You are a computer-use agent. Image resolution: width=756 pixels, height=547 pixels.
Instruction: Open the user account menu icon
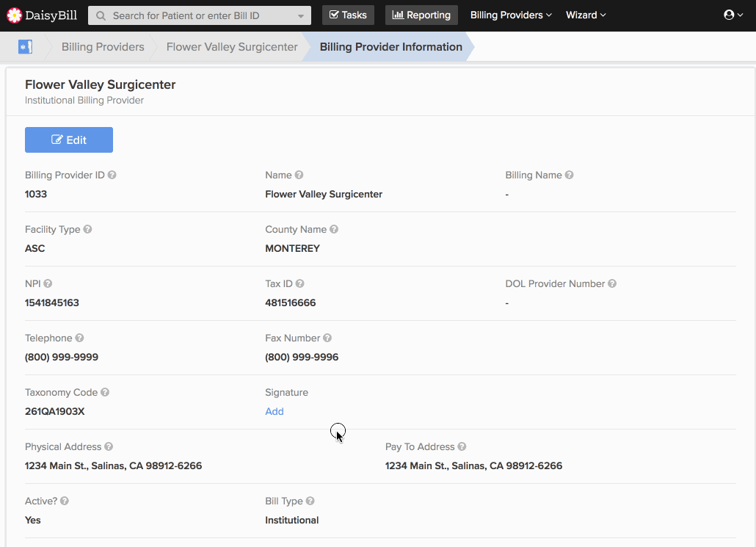click(733, 15)
